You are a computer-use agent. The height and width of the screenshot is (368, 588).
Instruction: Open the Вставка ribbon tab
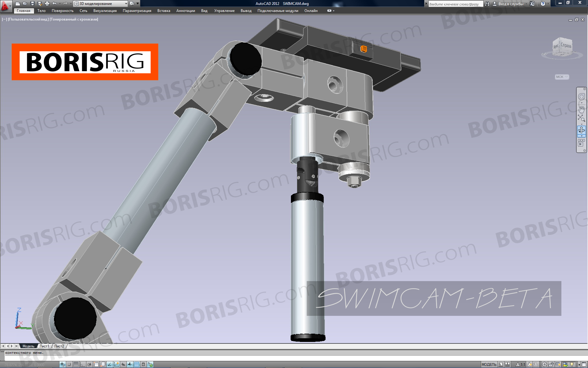click(x=164, y=11)
